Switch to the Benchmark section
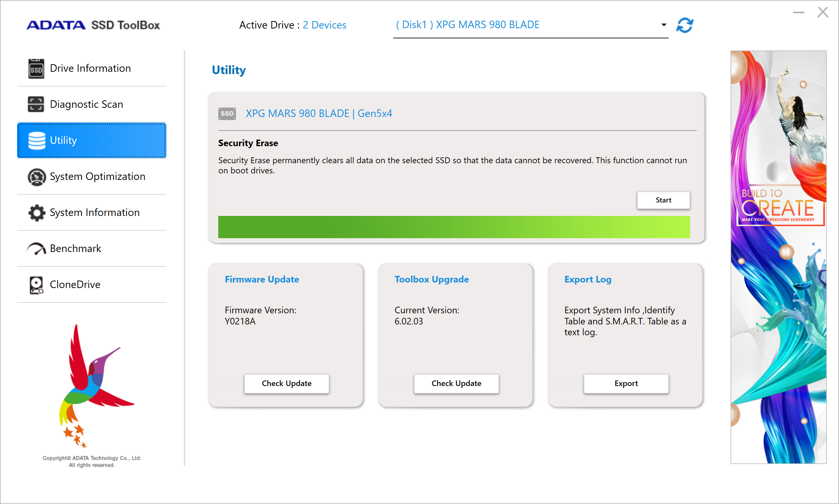 point(75,249)
